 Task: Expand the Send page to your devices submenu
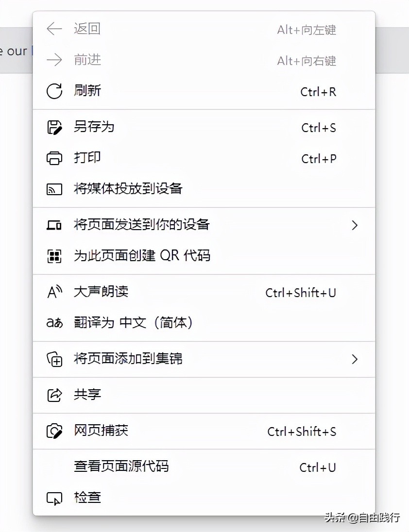click(355, 225)
